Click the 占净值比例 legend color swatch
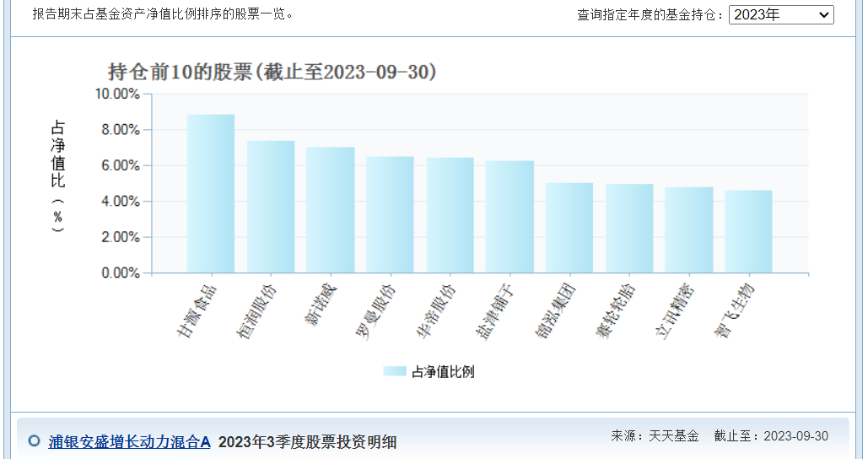Screen dimensions: 868x459 [394, 371]
